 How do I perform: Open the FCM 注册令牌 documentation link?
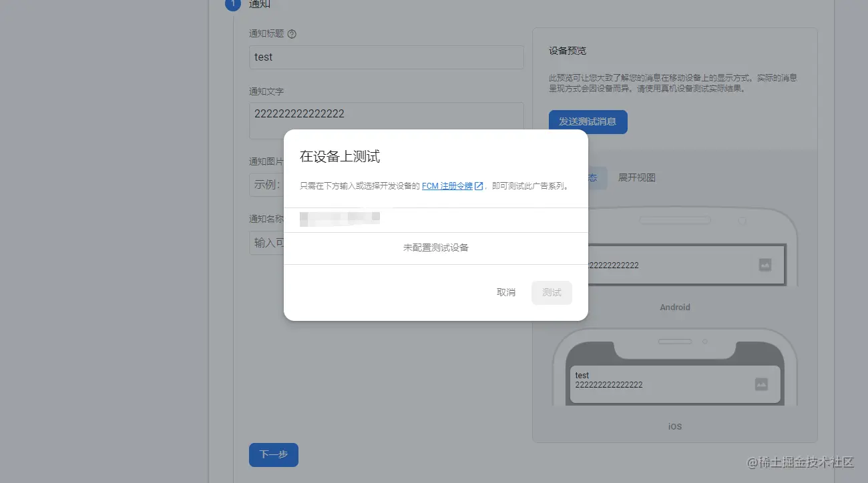point(446,186)
